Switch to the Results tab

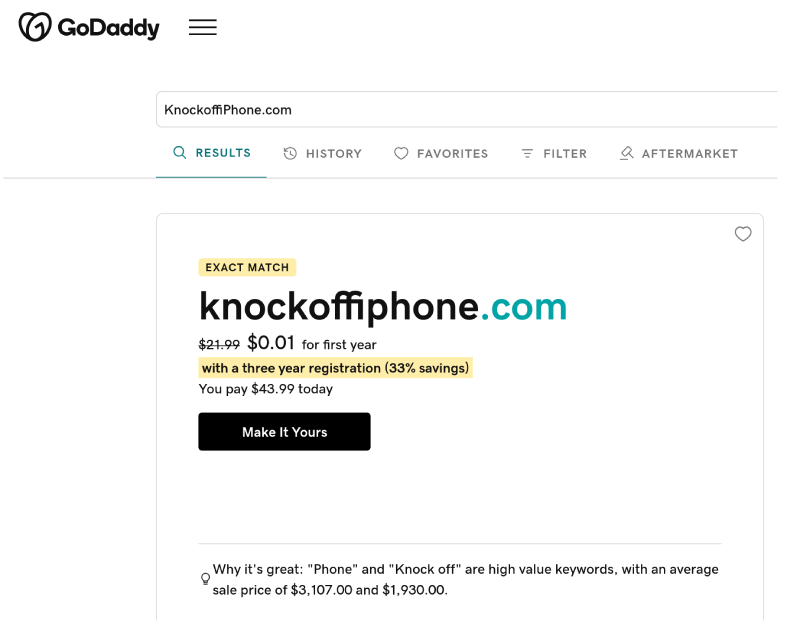click(x=222, y=153)
